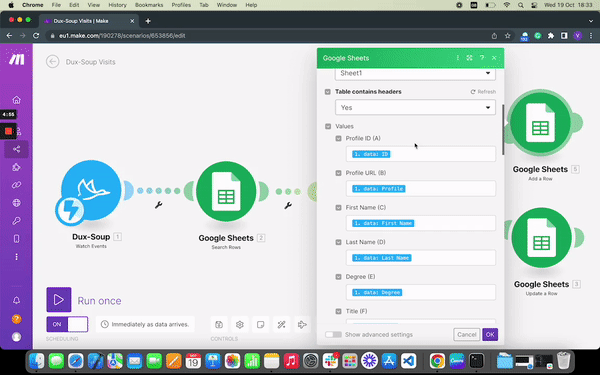
Task: Toggle the Title (F) checkbox
Action: click(338, 311)
